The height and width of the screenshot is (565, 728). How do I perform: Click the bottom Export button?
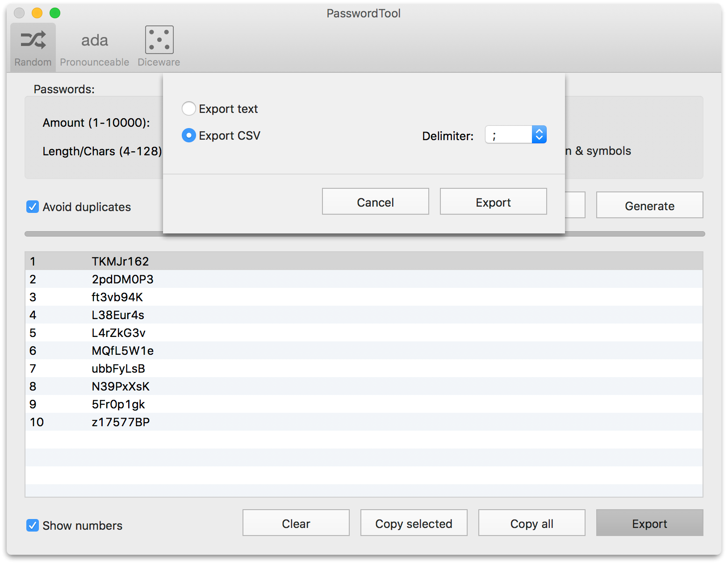pos(649,523)
